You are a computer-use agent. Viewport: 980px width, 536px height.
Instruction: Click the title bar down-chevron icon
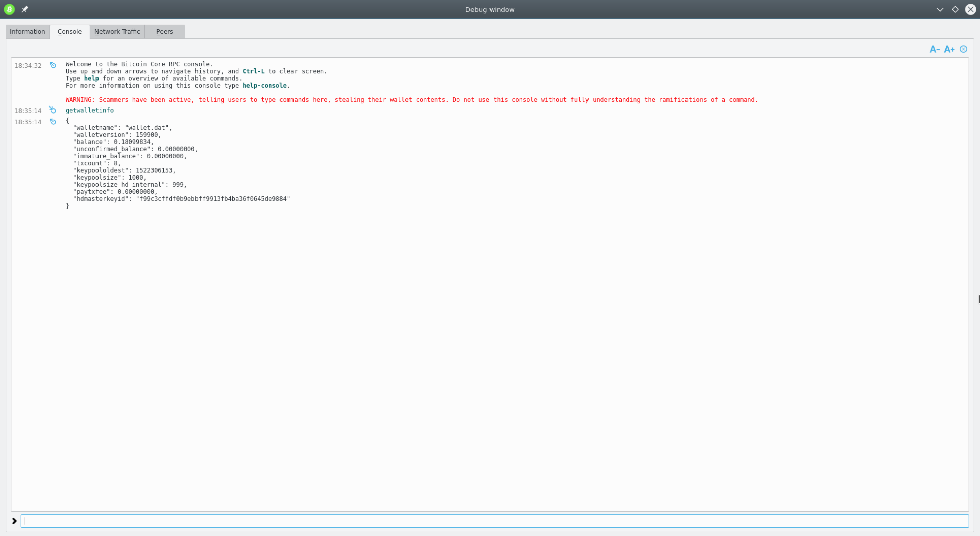(x=940, y=9)
